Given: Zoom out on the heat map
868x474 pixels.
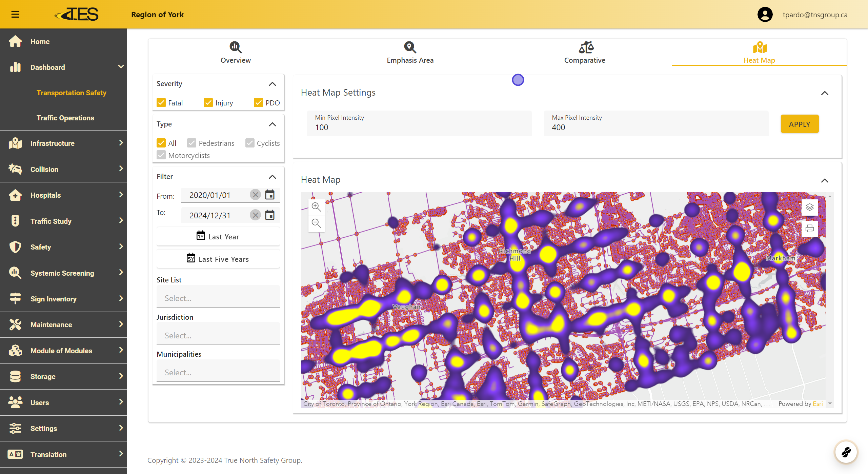Looking at the screenshot, I should [x=316, y=223].
